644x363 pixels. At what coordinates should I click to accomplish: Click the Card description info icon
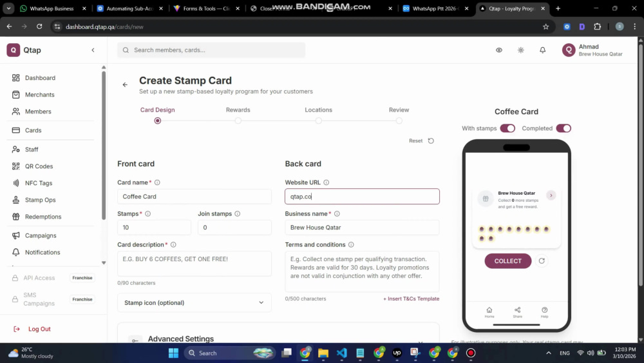173,244
